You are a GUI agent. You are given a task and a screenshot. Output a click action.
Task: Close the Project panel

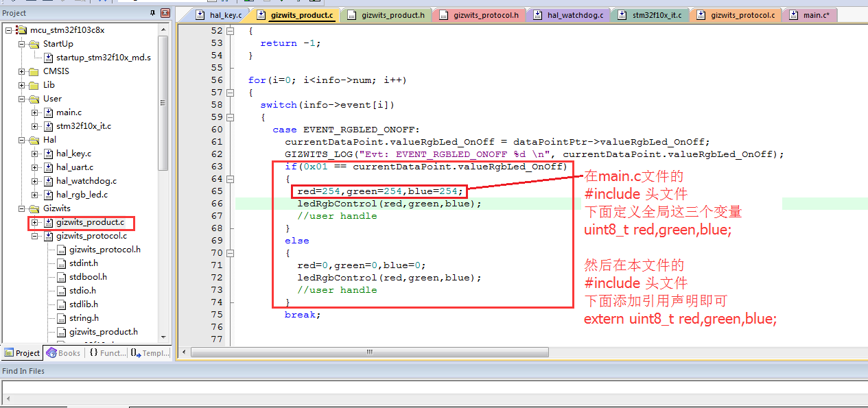[x=165, y=13]
